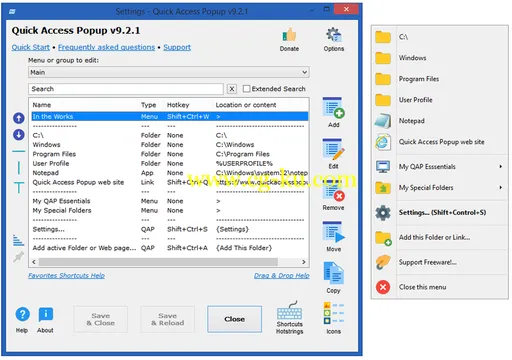
Task: Click the Remove favorite icon
Action: 333,191
